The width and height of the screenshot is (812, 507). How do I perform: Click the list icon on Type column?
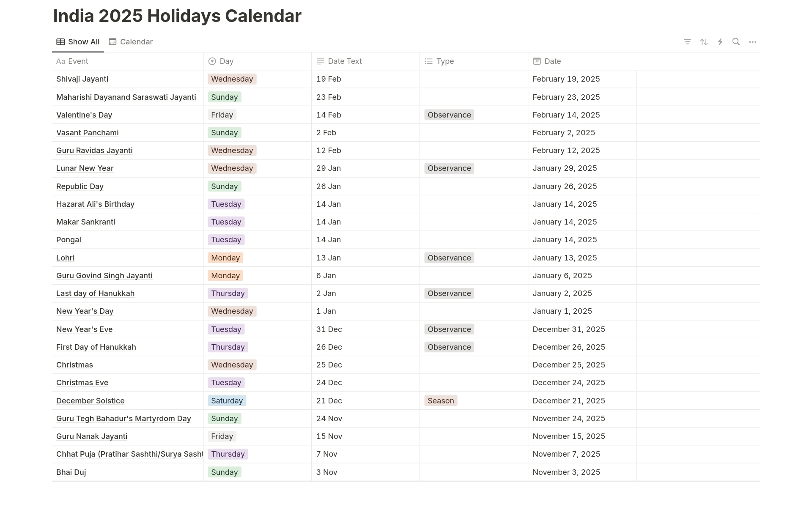point(428,61)
